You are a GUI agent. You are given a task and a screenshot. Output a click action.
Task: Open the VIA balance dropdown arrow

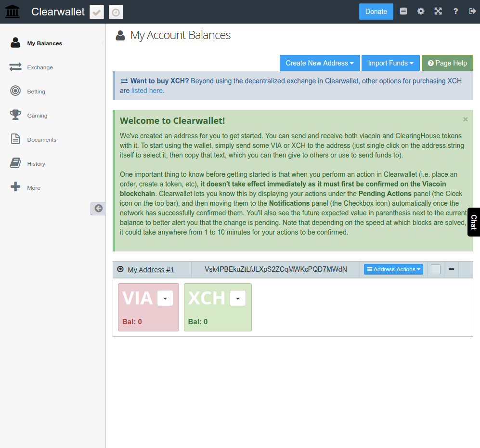pyautogui.click(x=165, y=298)
